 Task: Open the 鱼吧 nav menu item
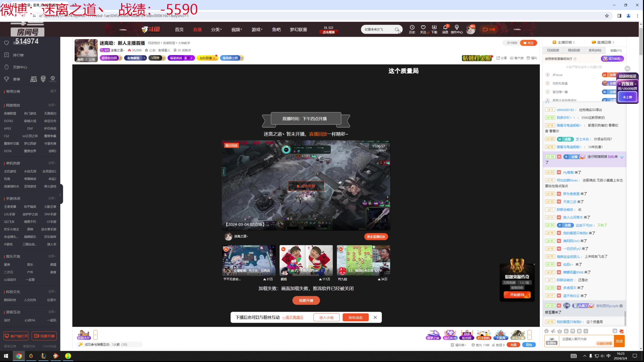(276, 30)
